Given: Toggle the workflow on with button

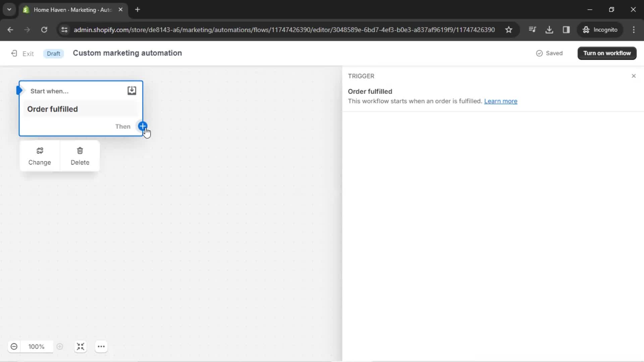Looking at the screenshot, I should [x=608, y=53].
